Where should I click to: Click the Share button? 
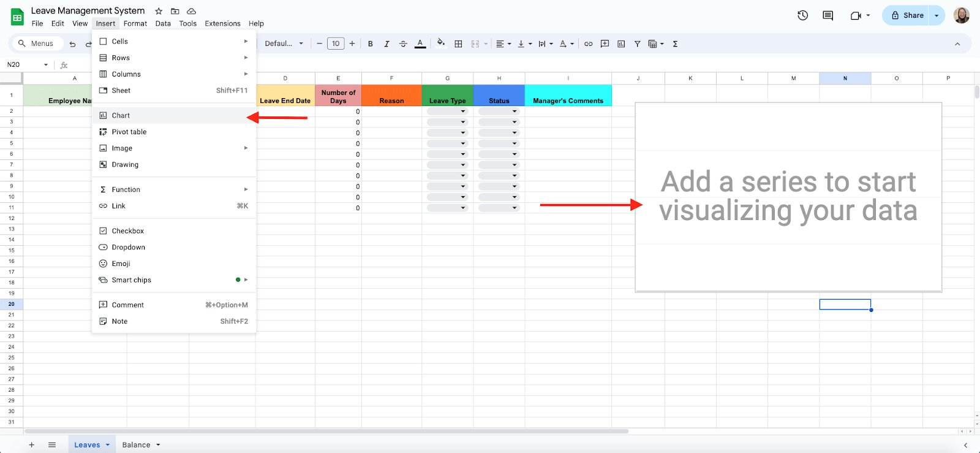(x=907, y=15)
